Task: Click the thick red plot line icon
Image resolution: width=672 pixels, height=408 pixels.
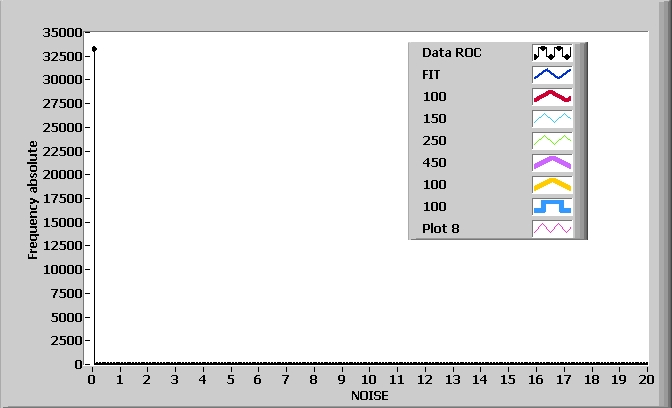Action: (552, 96)
